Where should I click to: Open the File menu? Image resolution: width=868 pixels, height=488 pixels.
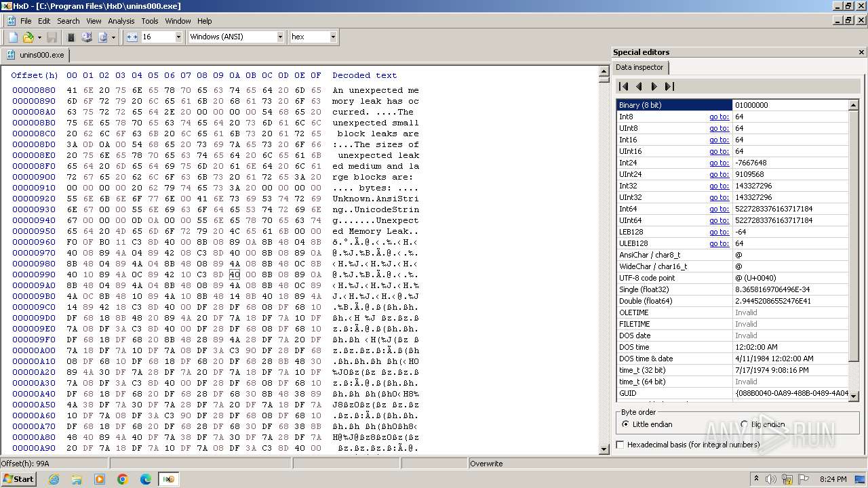click(26, 21)
